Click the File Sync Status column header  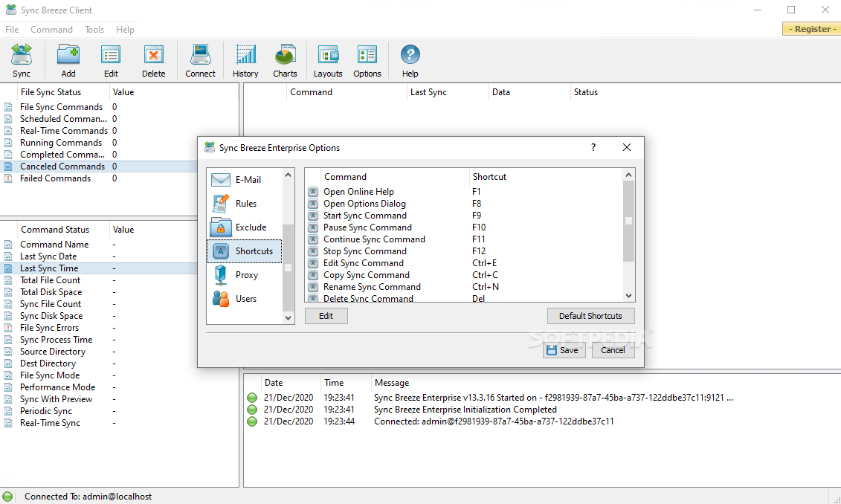[x=62, y=92]
